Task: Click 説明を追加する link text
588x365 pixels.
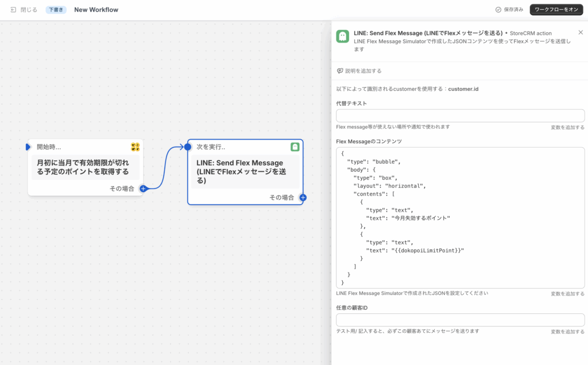Action: [363, 71]
